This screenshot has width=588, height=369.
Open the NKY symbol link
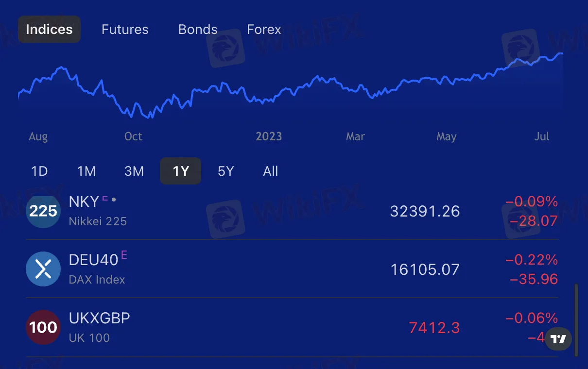point(84,201)
